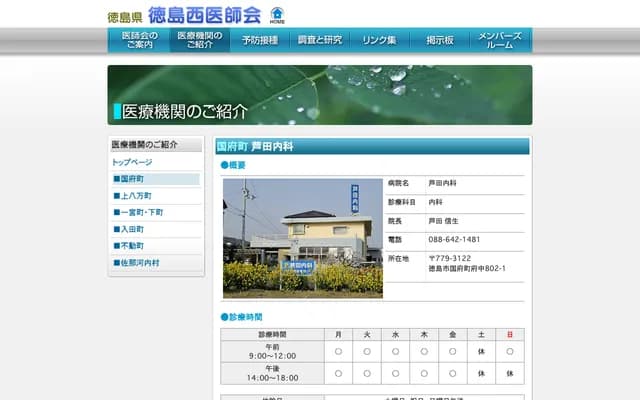Click phone number 088-642-1481
The image size is (640, 400).
(x=454, y=240)
